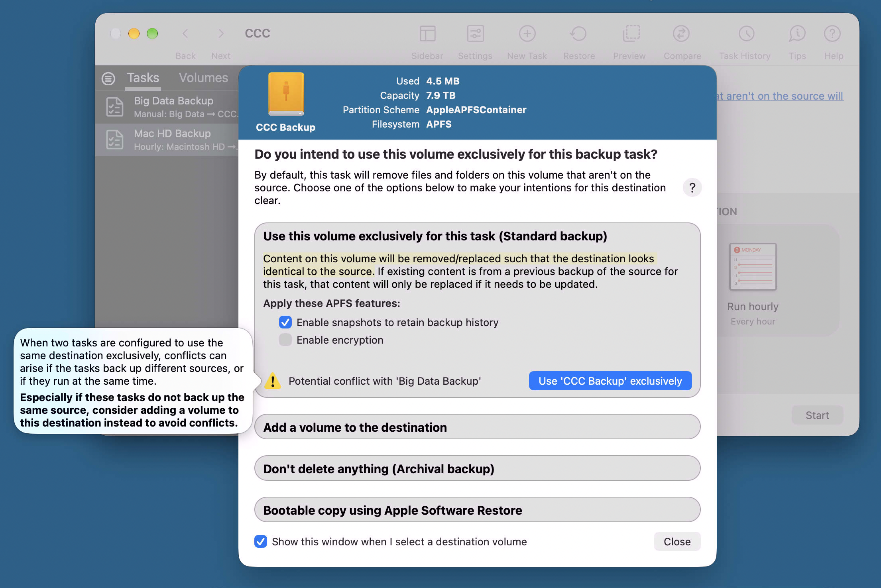Screen dimensions: 881x588
Task: Enable snapshots to retain backup history
Action: pos(285,322)
